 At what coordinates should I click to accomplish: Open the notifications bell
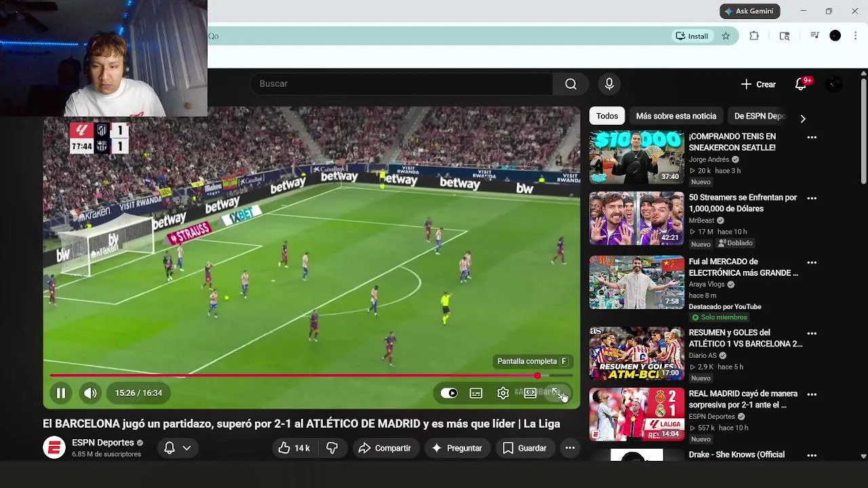pos(801,85)
